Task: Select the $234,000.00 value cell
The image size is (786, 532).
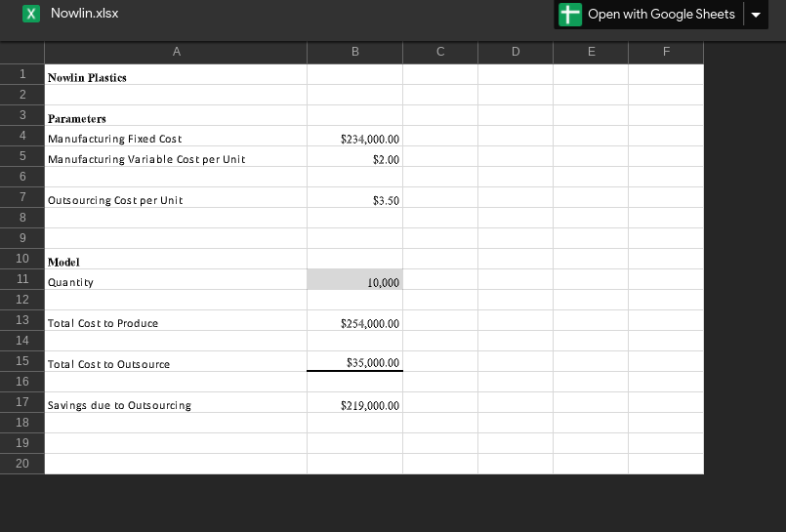Action: click(354, 137)
